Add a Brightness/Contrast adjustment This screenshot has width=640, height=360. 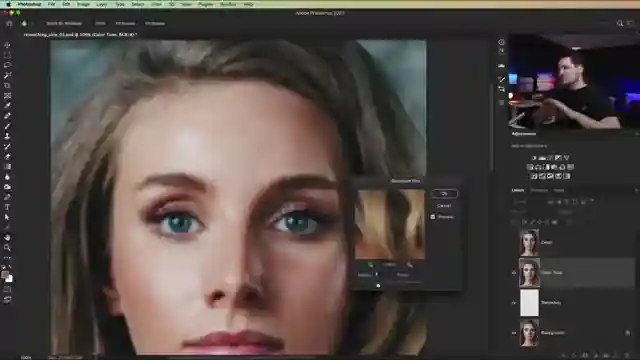[534, 158]
